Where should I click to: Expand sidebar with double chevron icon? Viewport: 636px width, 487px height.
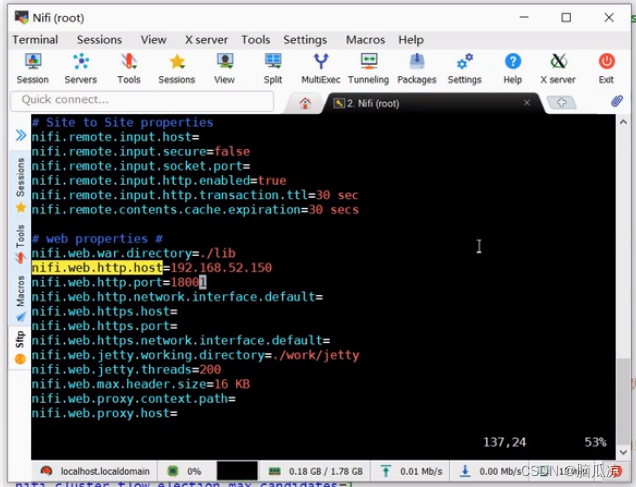21,135
